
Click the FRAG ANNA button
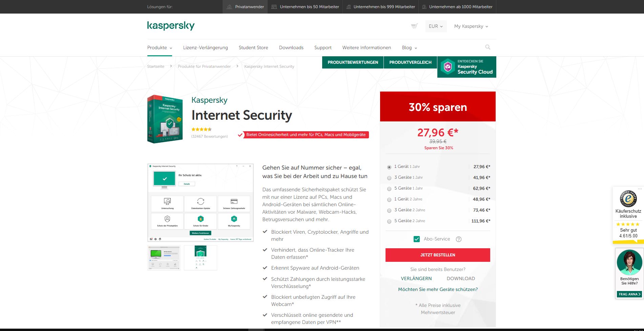pos(629,294)
